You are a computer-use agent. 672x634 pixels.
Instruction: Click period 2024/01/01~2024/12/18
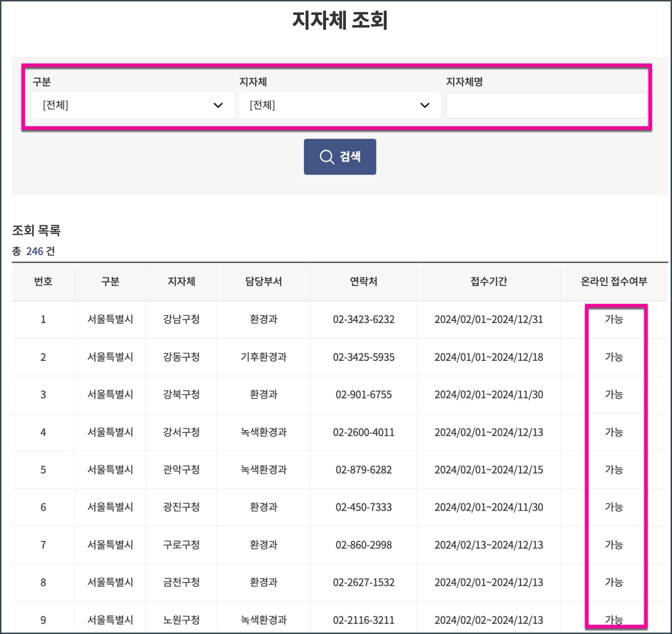[x=489, y=357]
